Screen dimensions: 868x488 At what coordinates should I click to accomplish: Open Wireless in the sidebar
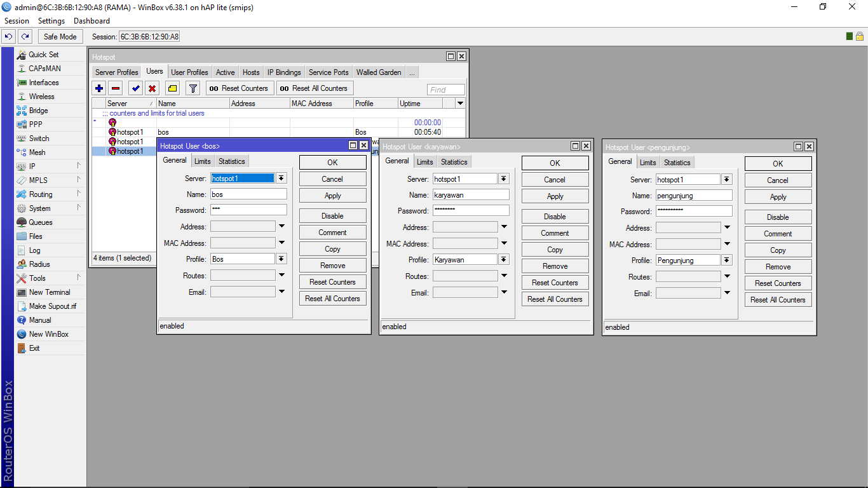(x=41, y=97)
